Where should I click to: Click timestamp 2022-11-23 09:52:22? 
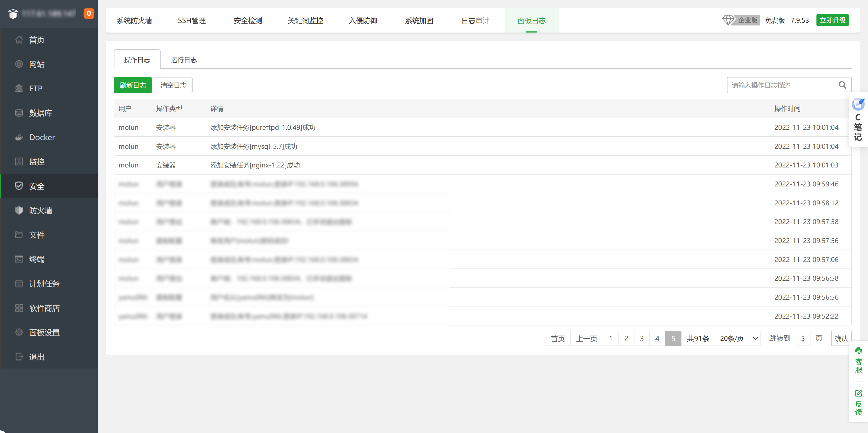[x=806, y=316]
